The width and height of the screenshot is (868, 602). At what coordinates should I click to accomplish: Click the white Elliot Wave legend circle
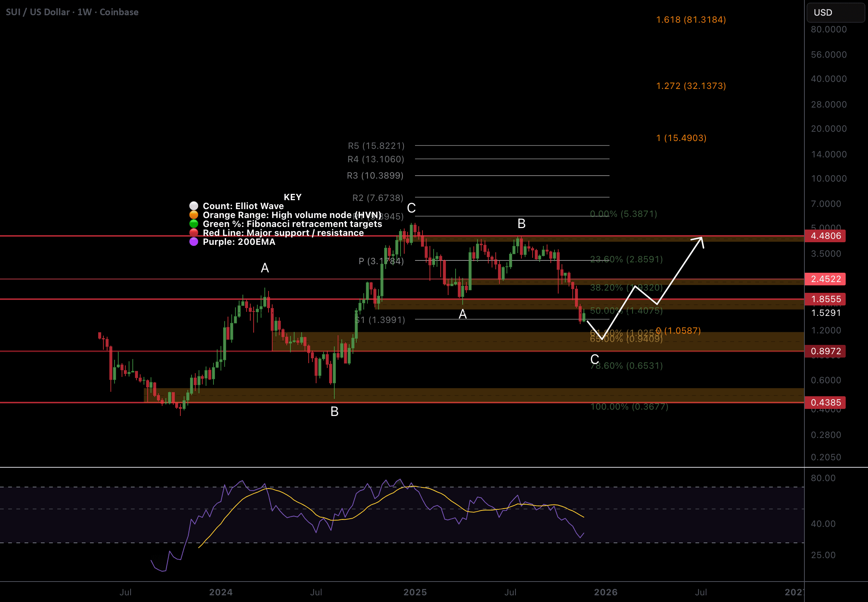coord(193,206)
